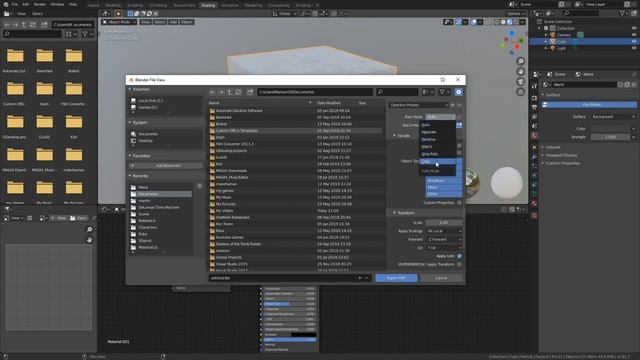Screen dimensions: 640x360
Task: Open the Render menu
Action: (40, 4)
